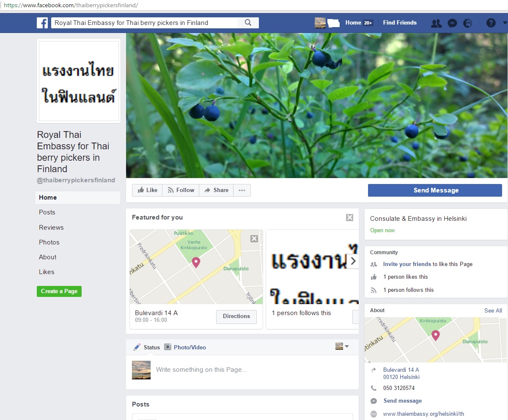Open the help question mark icon
Screen dimensions: 508x420
click(491, 23)
